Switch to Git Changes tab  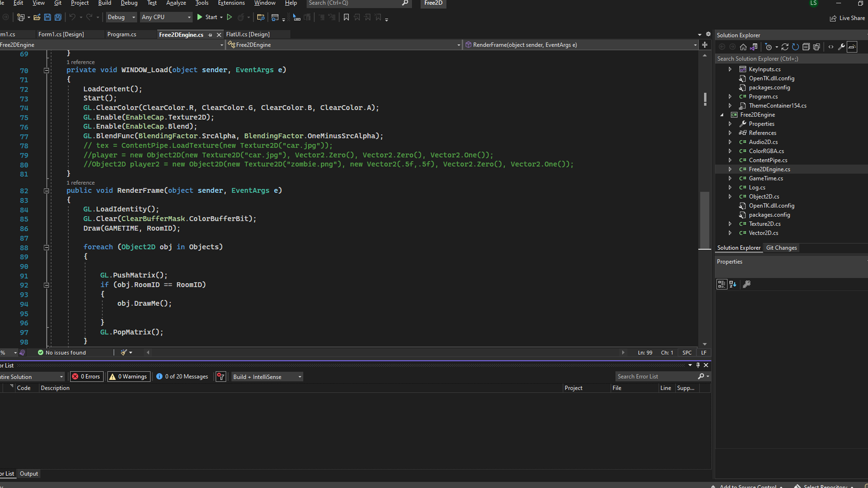point(781,248)
